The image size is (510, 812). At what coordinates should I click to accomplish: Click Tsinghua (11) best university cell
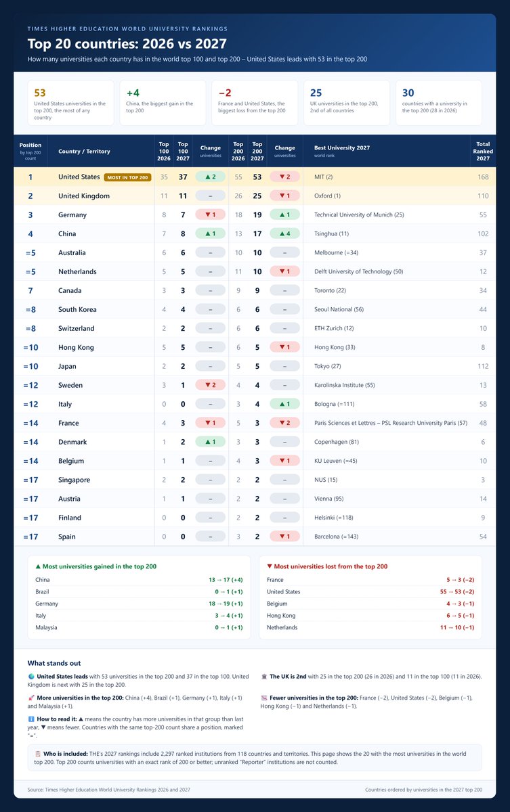click(x=331, y=233)
